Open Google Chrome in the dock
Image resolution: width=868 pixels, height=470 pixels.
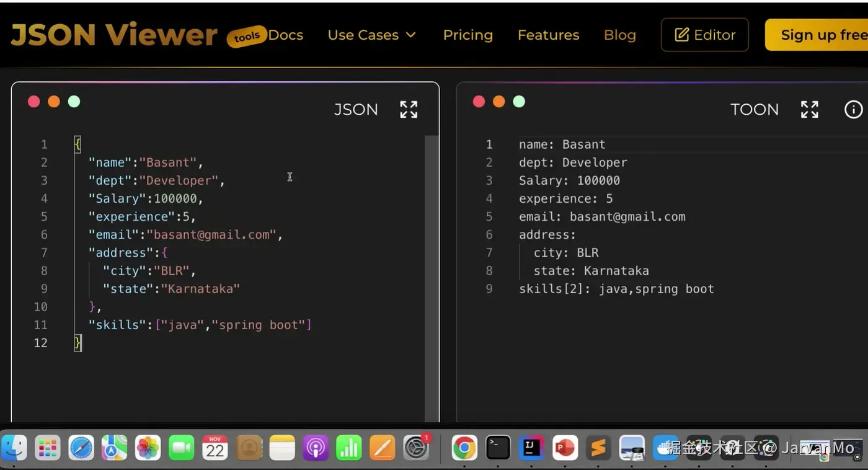[x=464, y=447]
